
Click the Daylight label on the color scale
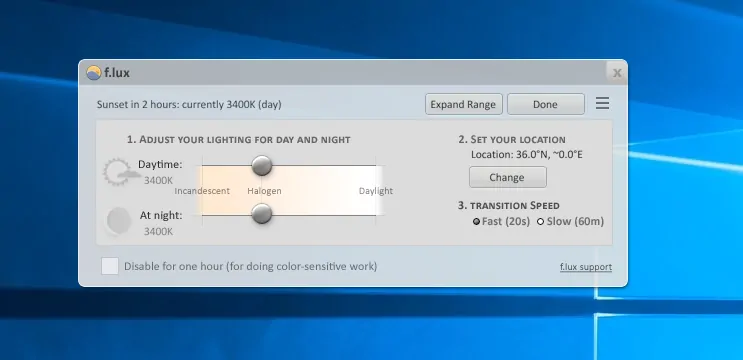pos(376,191)
